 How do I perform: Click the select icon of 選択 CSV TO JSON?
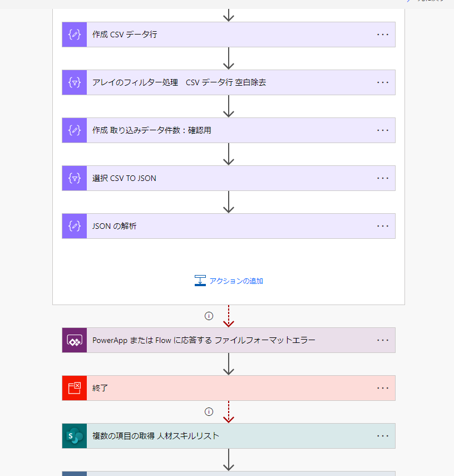75,178
